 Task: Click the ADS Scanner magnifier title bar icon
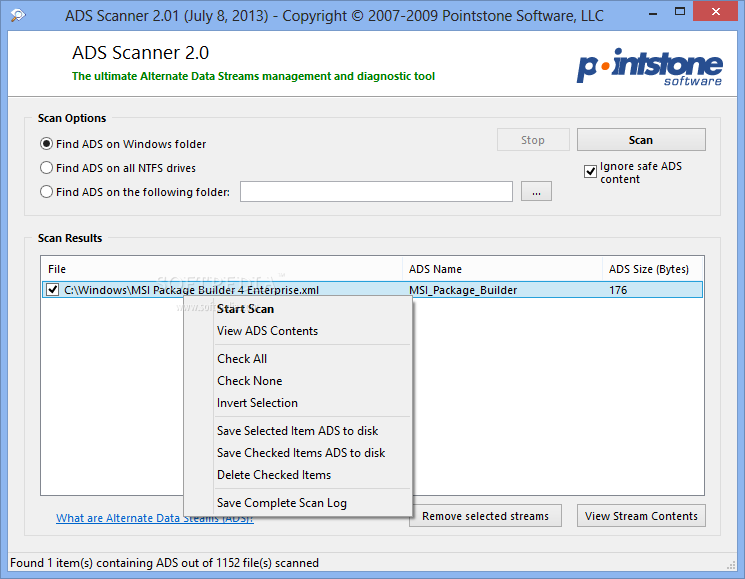tap(18, 15)
